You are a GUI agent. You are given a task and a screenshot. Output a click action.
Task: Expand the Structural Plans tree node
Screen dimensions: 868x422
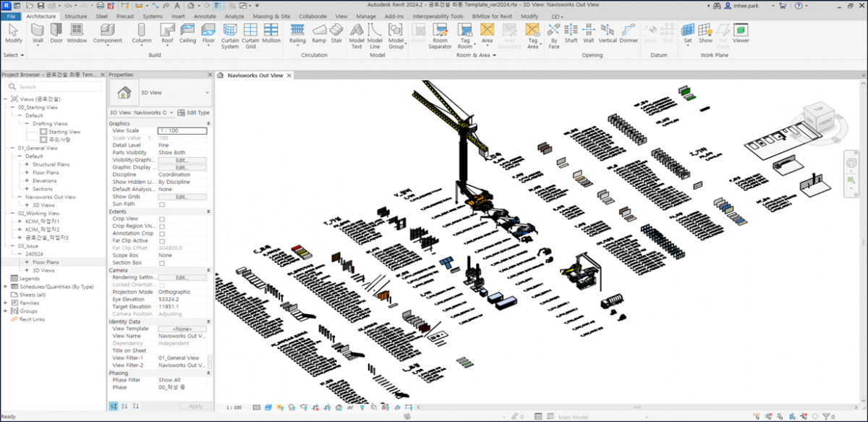tap(27, 164)
